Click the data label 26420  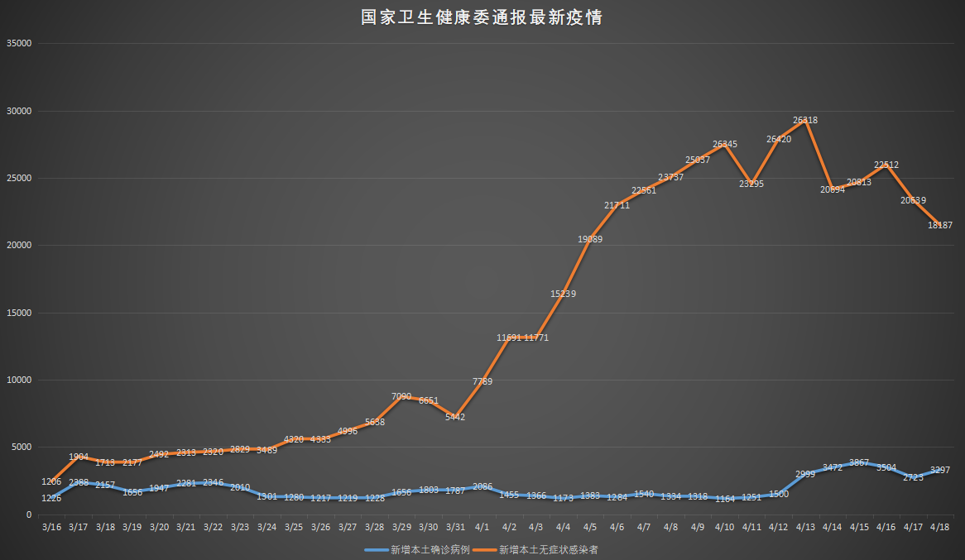point(779,140)
